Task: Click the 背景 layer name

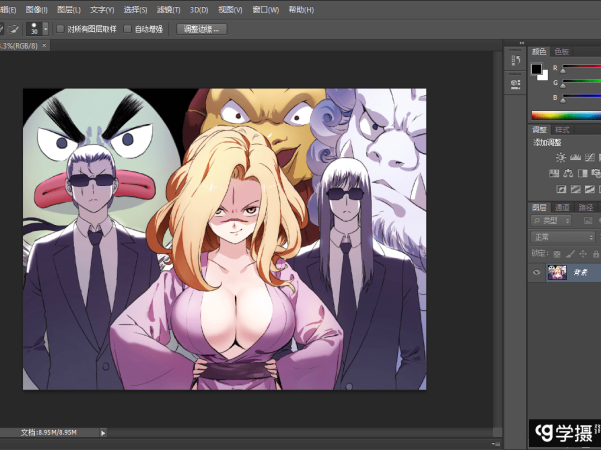Action: click(580, 273)
